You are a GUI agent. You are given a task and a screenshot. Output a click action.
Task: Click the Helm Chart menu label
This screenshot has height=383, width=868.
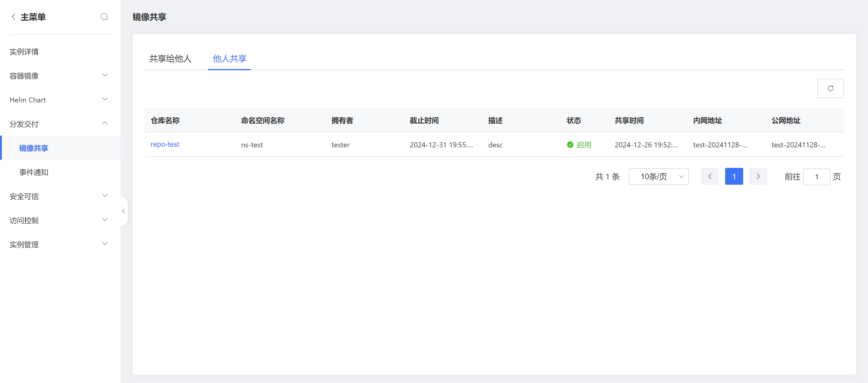(28, 100)
